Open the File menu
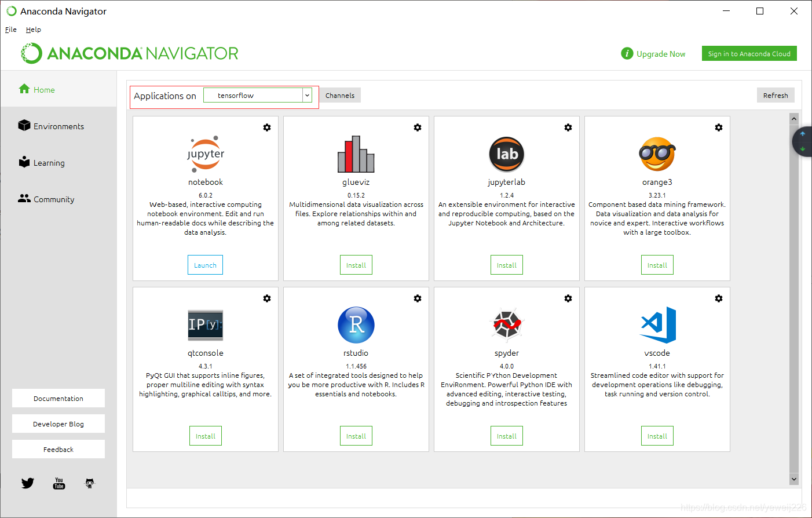The image size is (812, 518). point(11,30)
